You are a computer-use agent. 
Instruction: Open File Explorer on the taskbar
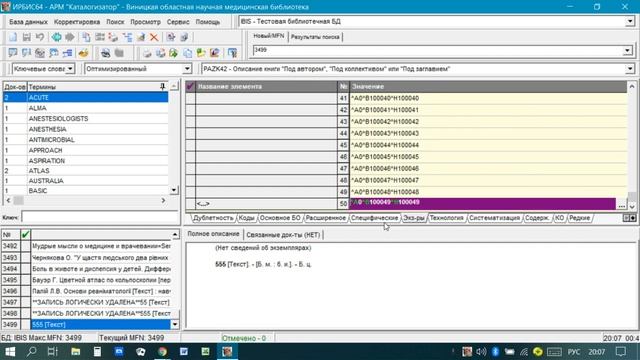click(x=76, y=351)
